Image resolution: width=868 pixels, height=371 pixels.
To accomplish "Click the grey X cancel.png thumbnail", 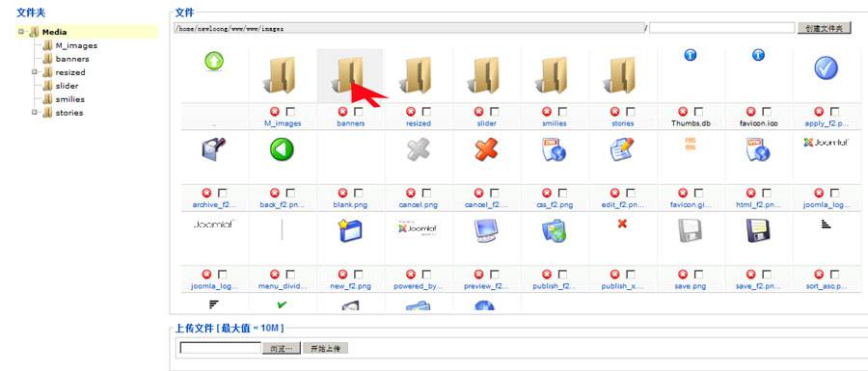I will click(419, 149).
